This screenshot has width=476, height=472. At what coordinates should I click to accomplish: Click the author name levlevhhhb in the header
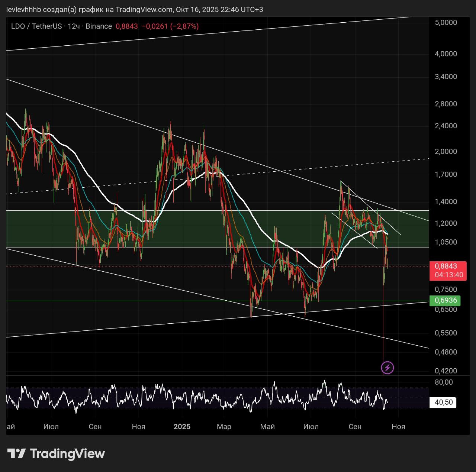(24, 9)
